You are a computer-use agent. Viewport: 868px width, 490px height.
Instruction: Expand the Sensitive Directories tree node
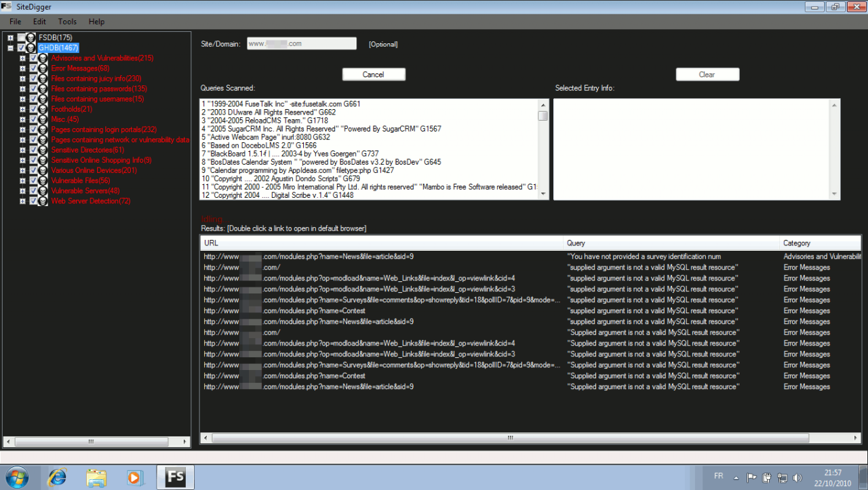click(x=22, y=150)
